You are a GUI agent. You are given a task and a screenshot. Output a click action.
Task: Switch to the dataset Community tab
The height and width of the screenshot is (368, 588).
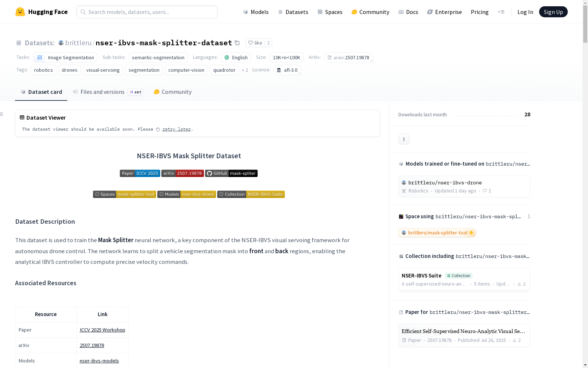point(173,92)
